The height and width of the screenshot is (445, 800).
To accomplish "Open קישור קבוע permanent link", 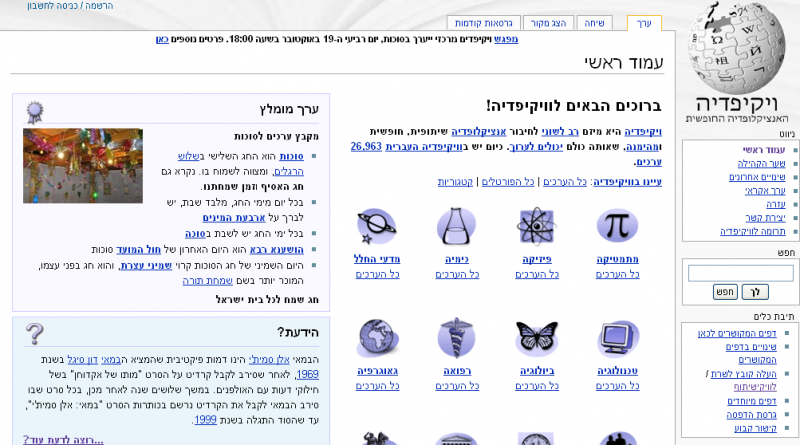I will 756,428.
